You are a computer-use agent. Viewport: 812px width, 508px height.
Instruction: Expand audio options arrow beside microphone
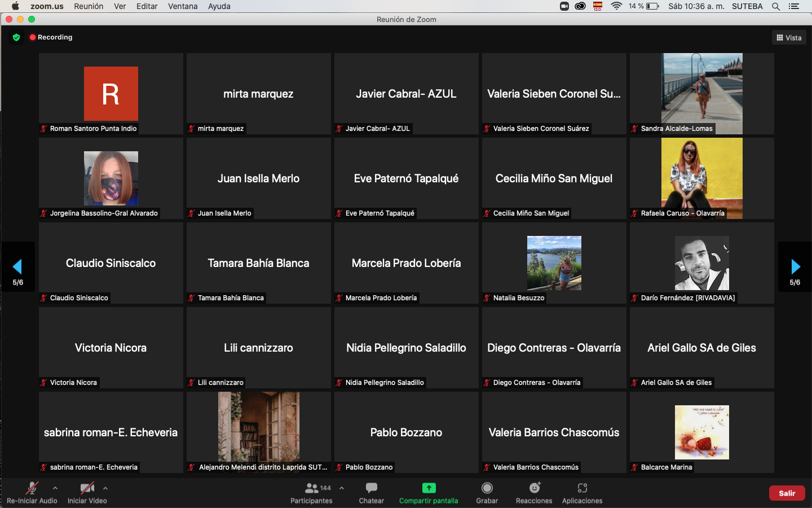pyautogui.click(x=55, y=488)
